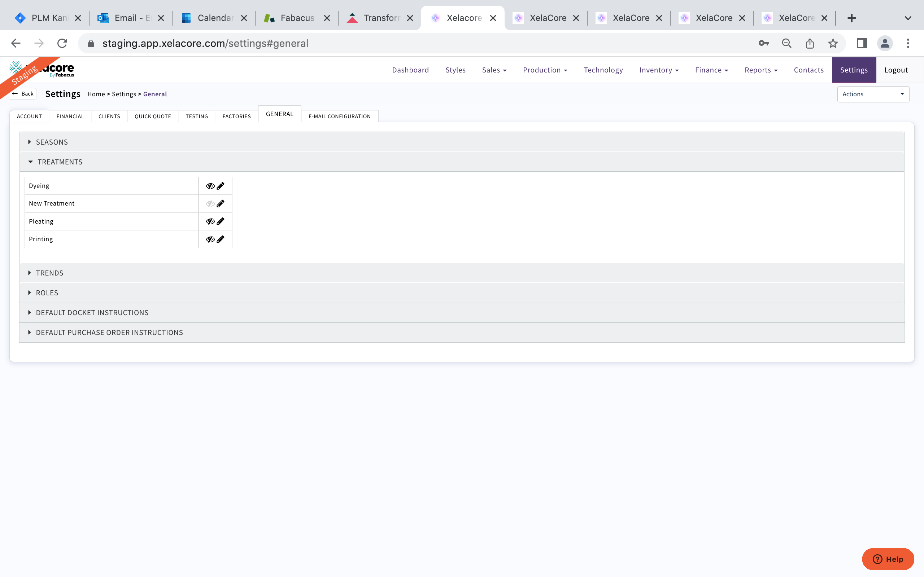
Task: Bookmark this page with star icon
Action: click(833, 44)
